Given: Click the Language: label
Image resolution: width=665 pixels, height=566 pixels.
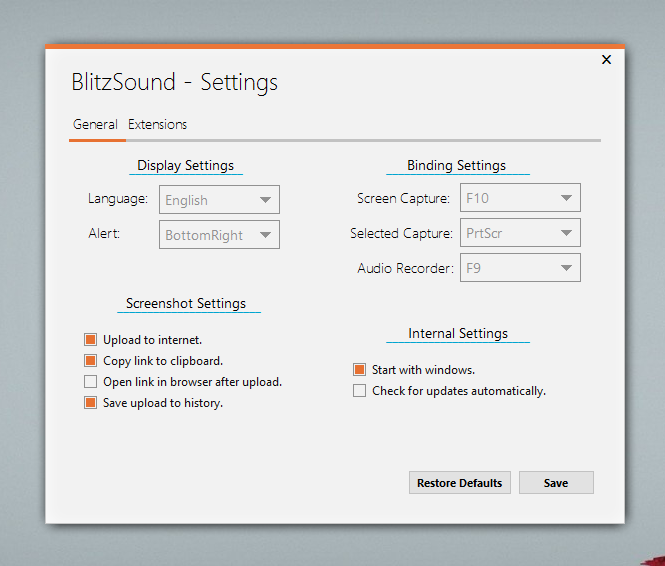Looking at the screenshot, I should [x=118, y=198].
